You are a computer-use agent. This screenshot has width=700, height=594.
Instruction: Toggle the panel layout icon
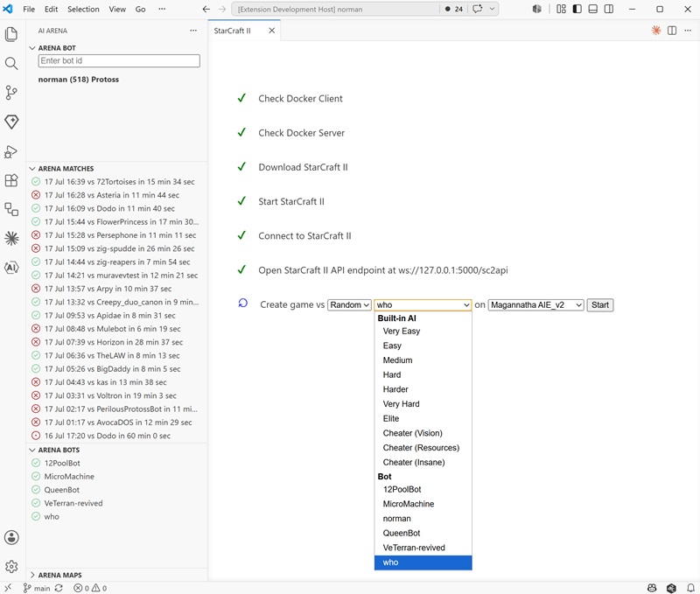point(593,9)
